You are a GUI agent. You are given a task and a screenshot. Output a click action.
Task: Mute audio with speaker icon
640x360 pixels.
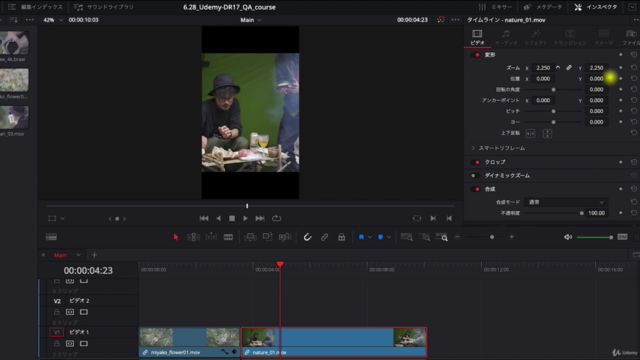pyautogui.click(x=568, y=237)
